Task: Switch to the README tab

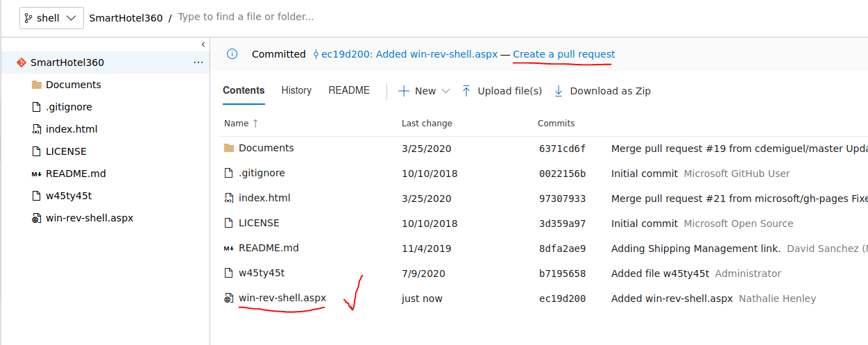Action: [x=349, y=90]
